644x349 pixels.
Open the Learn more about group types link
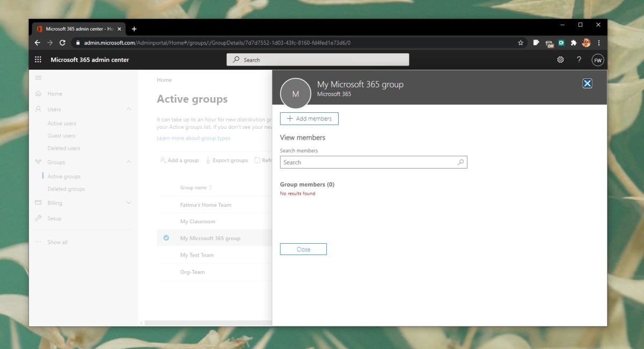tap(193, 137)
